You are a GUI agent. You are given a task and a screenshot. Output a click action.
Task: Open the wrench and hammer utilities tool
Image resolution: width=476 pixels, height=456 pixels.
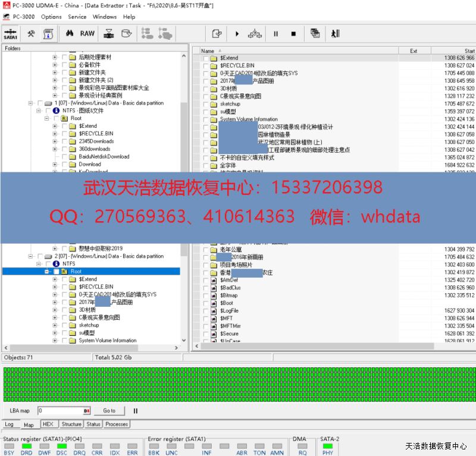coord(31,34)
